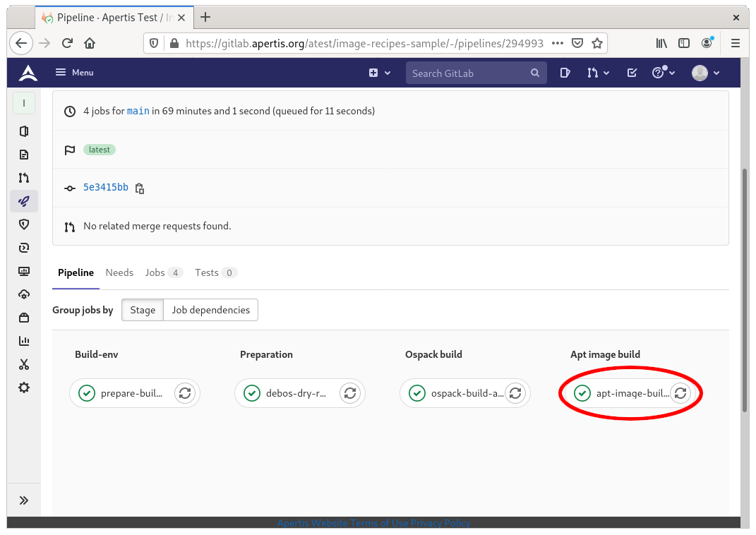The width and height of the screenshot is (756, 535).
Task: Retry the prepare-build job
Action: coord(185,393)
